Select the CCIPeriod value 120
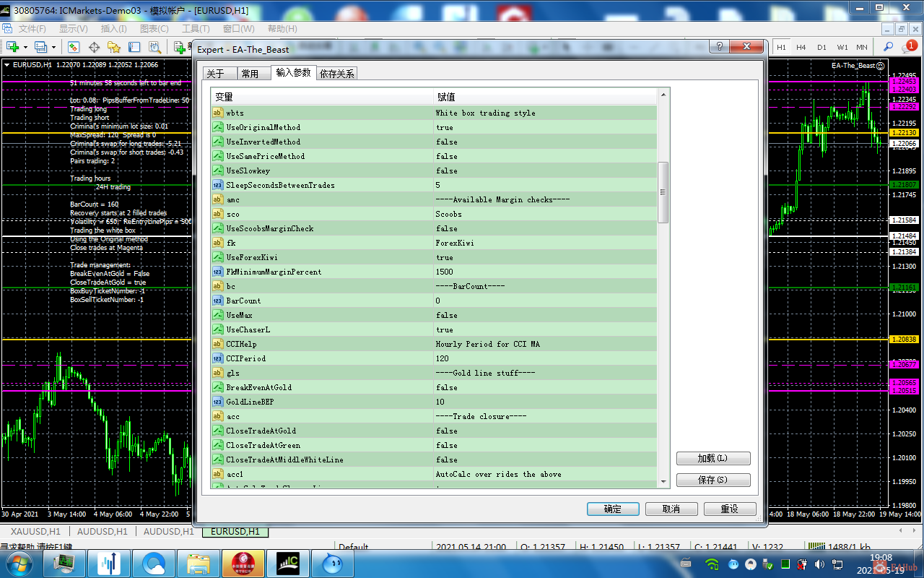Viewport: 924px width, 578px height. point(443,358)
